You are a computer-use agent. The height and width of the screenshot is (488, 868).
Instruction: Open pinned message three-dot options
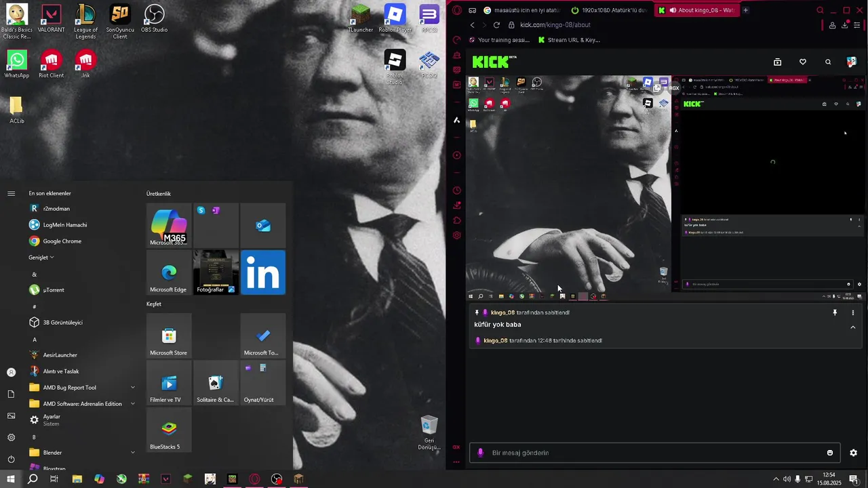853,312
